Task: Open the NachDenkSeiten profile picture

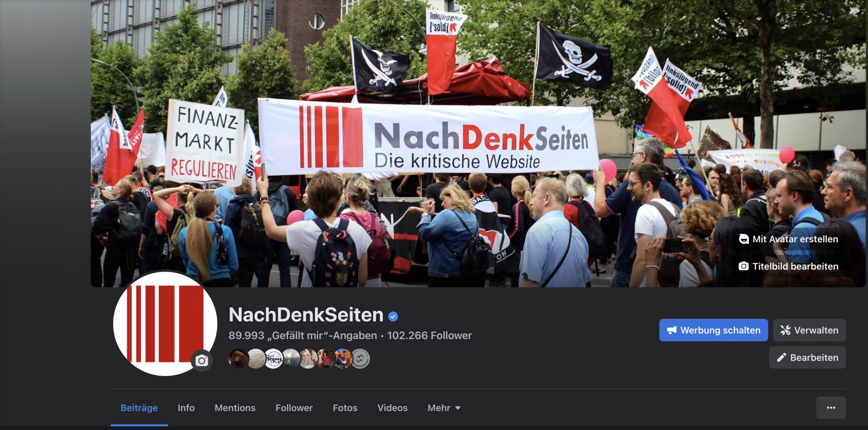Action: tap(165, 324)
